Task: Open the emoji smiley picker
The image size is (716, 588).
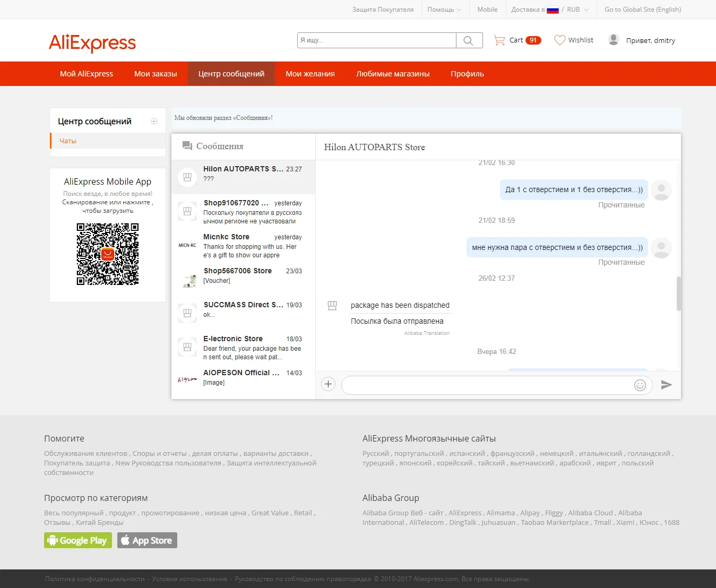Action: click(x=640, y=385)
